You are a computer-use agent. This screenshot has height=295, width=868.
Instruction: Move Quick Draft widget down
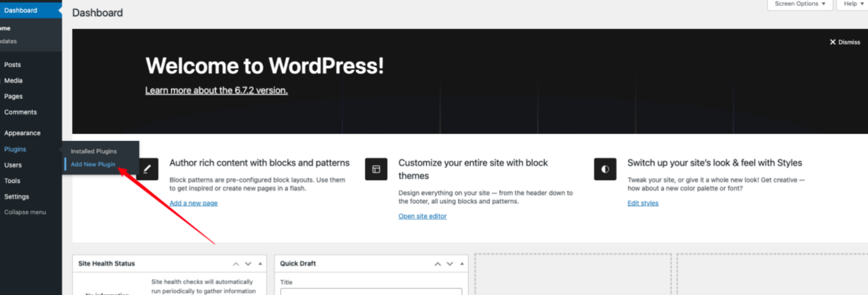[x=450, y=264]
